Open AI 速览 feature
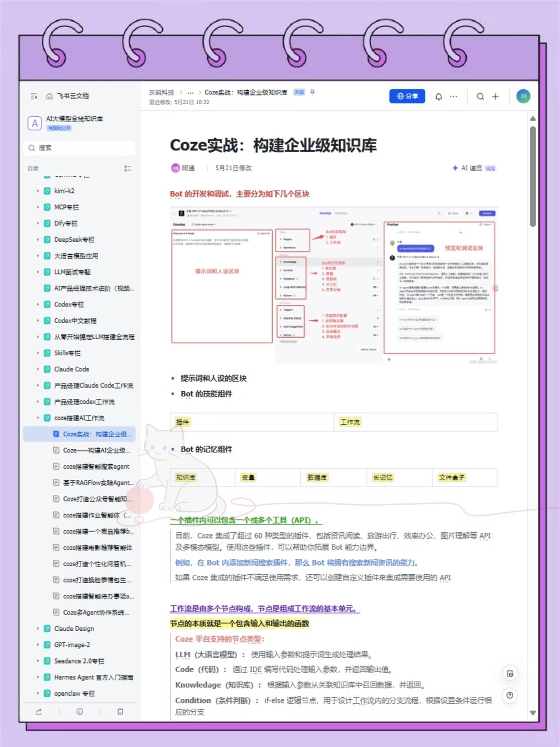Viewport: 560px width, 747px height. coord(473,168)
